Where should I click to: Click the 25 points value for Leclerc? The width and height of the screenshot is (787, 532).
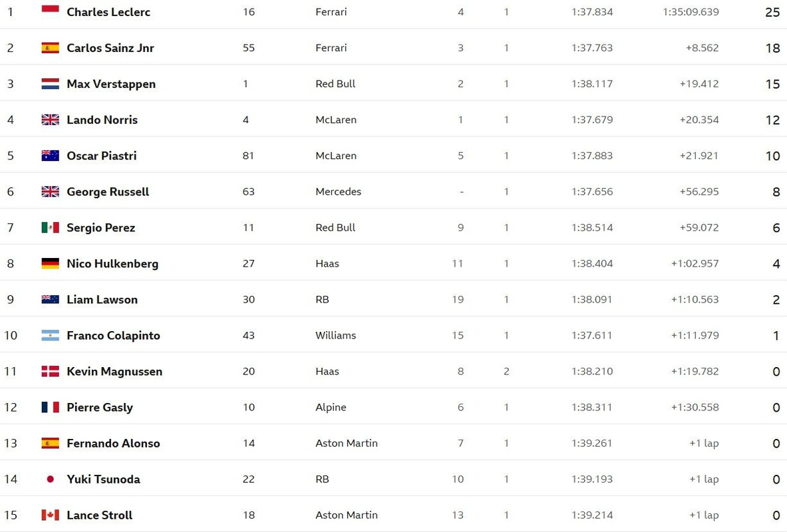(772, 12)
